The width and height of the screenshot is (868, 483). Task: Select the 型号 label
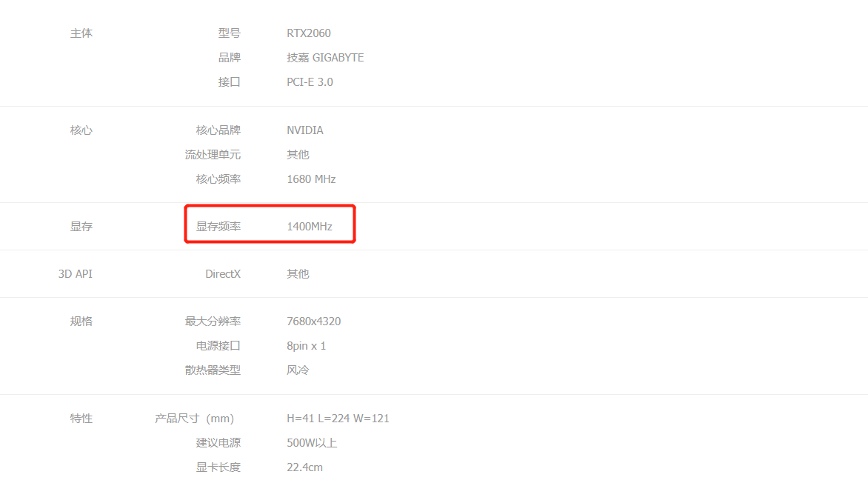point(229,33)
